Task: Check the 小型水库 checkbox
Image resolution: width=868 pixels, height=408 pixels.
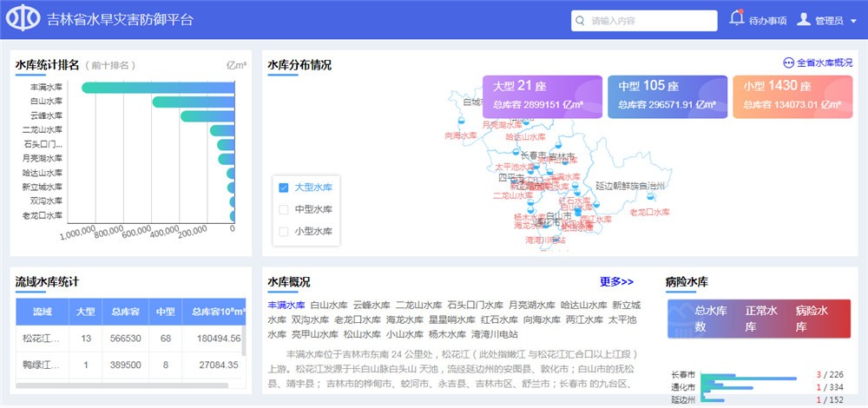Action: pyautogui.click(x=283, y=232)
